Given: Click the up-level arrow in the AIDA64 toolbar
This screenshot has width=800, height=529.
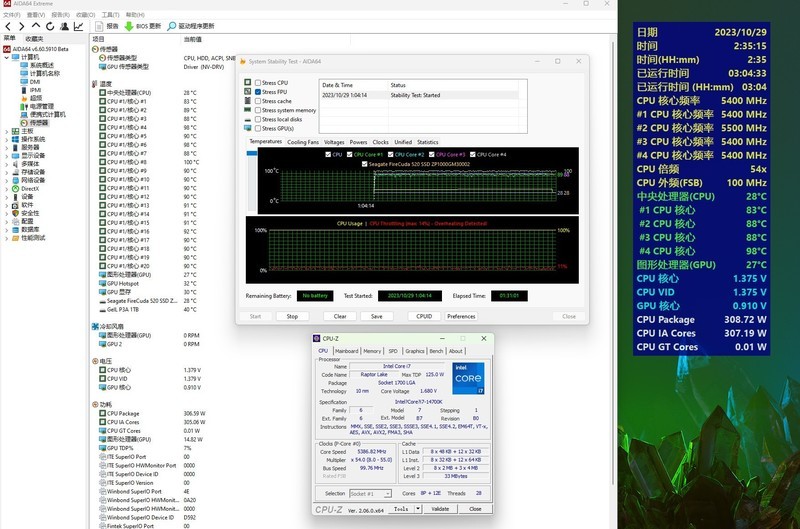Looking at the screenshot, I should tap(36, 26).
